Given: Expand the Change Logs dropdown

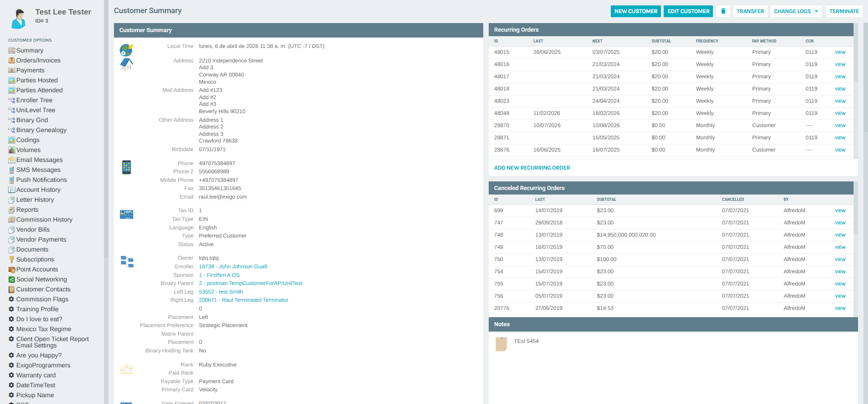Looking at the screenshot, I should 796,11.
